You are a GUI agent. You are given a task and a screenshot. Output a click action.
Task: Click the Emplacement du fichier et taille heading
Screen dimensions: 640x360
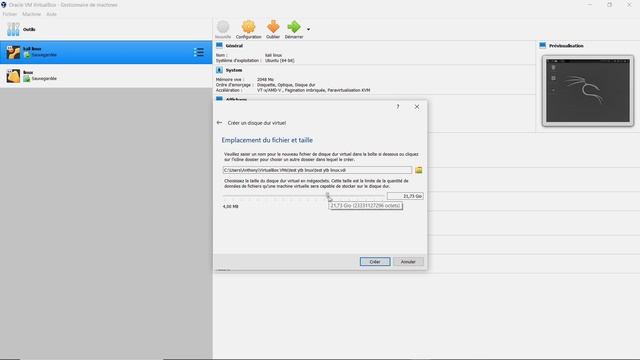coord(267,140)
